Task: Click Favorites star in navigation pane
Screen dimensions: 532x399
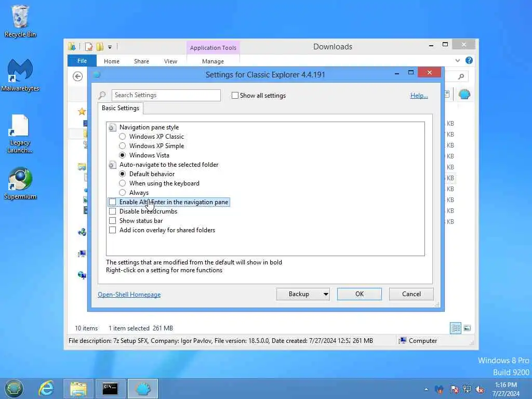Action: [82, 112]
